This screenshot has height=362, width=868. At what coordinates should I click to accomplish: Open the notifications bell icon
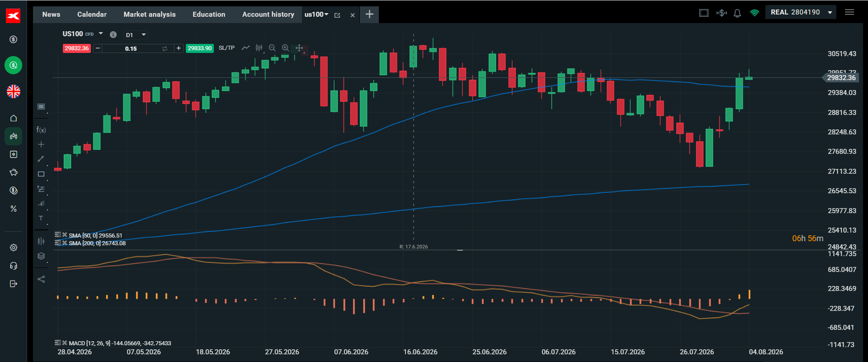737,13
